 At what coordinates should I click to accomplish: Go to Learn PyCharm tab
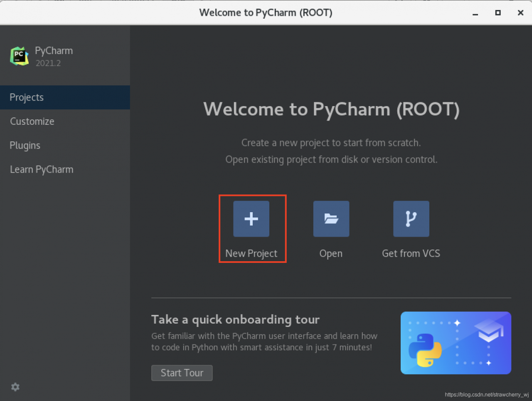click(x=65, y=170)
